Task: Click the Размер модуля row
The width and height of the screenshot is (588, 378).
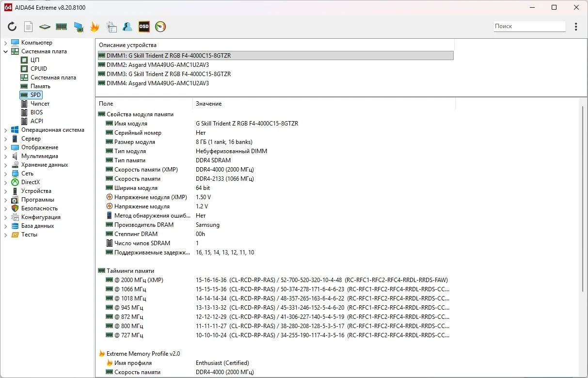Action: click(275, 142)
